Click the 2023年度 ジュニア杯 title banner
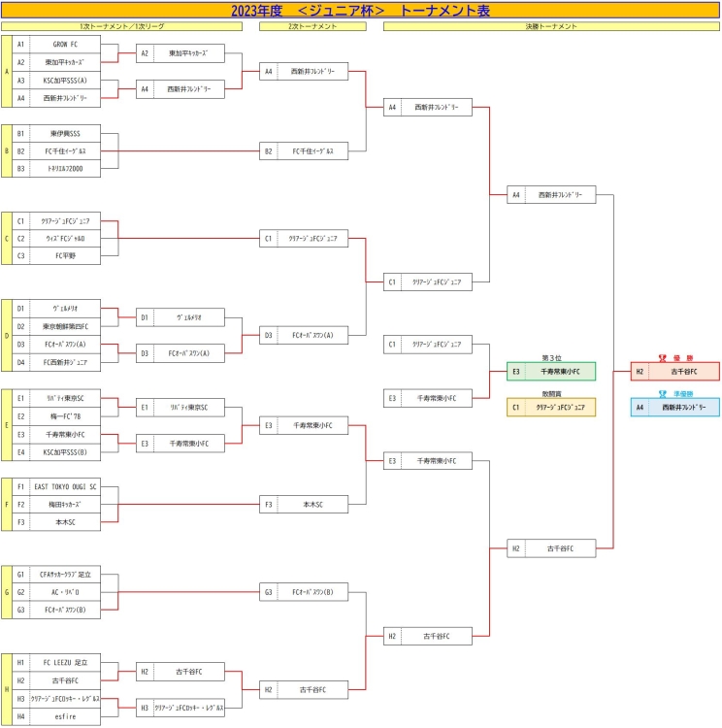 click(361, 11)
